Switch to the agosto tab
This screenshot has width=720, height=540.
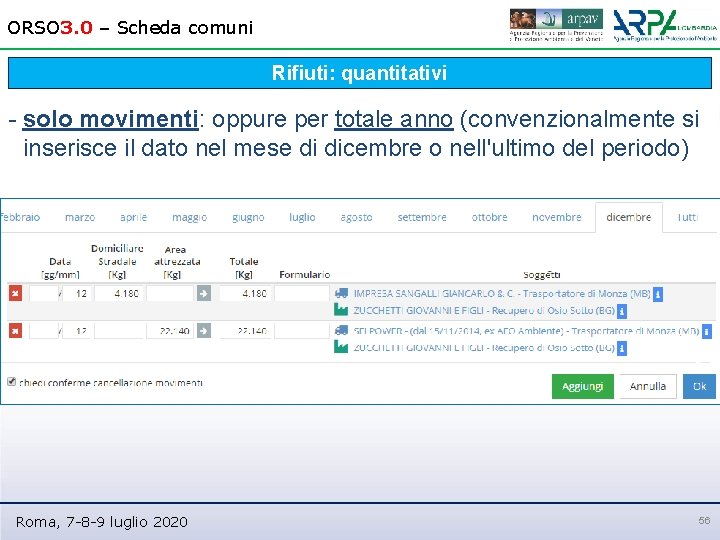[x=356, y=217]
